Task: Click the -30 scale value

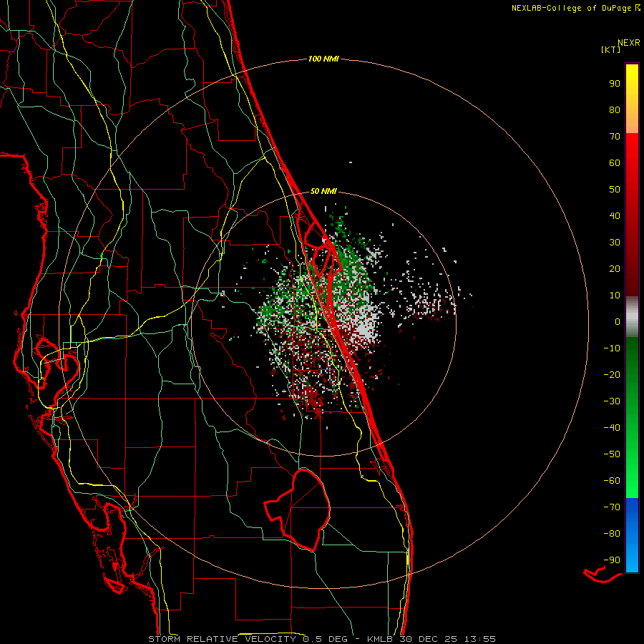Action: click(x=612, y=401)
